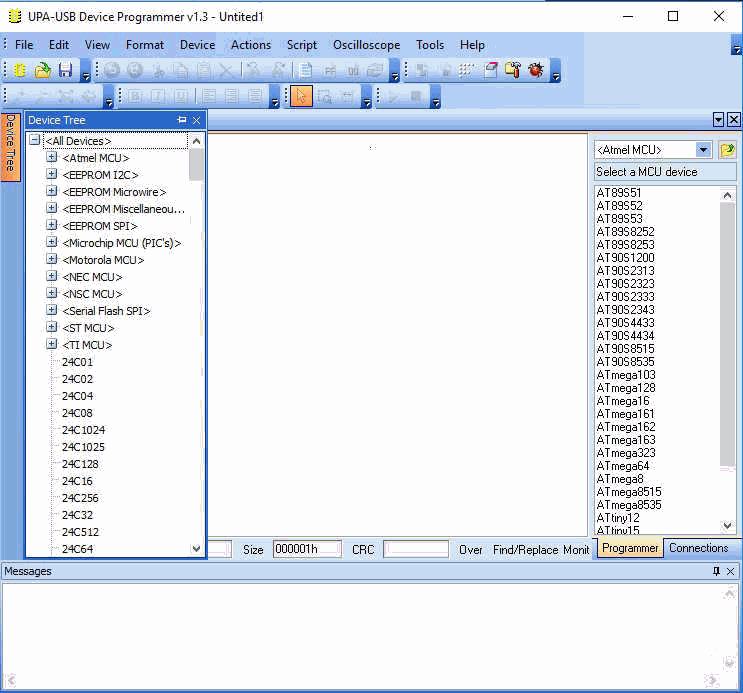The height and width of the screenshot is (693, 743).
Task: Click the grayed Bold B icon
Action: pos(134,96)
